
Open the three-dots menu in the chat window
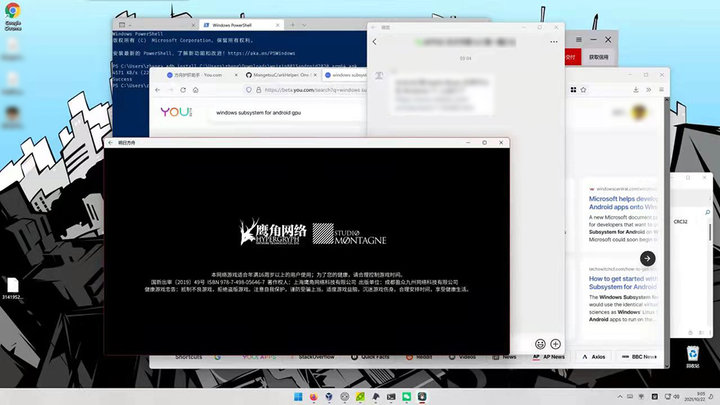point(553,42)
